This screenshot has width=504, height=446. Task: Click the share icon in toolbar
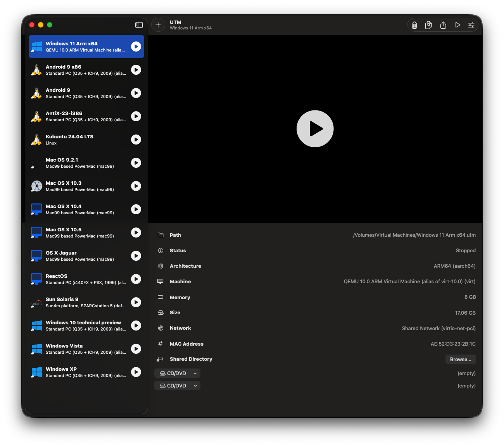pyautogui.click(x=443, y=25)
